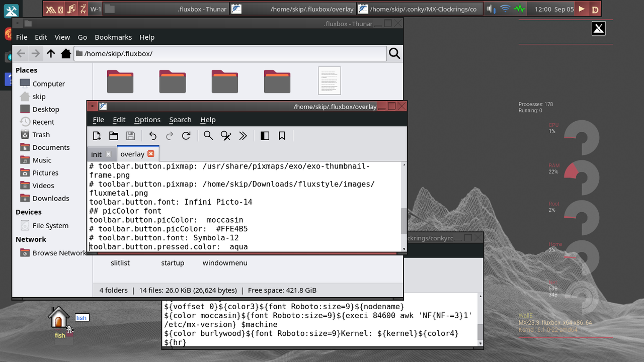Image resolution: width=644 pixels, height=362 pixels.
Task: Click the volume speaker icon in the system tray
Action: pyautogui.click(x=491, y=9)
